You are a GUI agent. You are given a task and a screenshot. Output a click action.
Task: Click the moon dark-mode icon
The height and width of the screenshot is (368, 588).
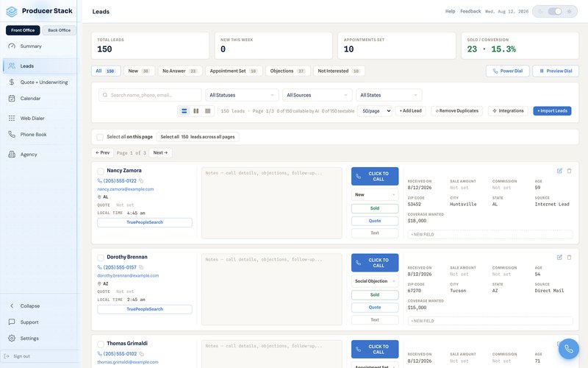[x=541, y=12]
